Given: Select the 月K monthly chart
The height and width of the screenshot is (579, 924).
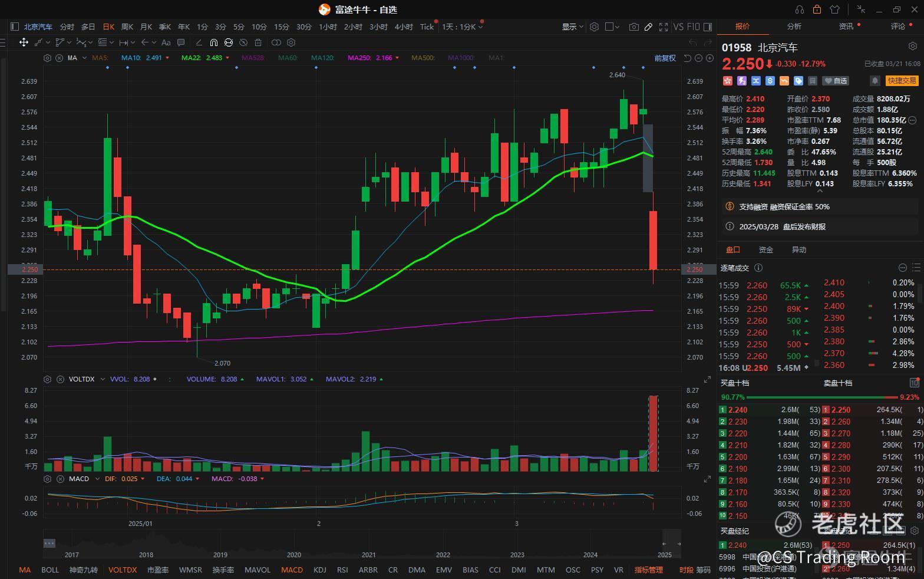Looking at the screenshot, I should pos(146,27).
